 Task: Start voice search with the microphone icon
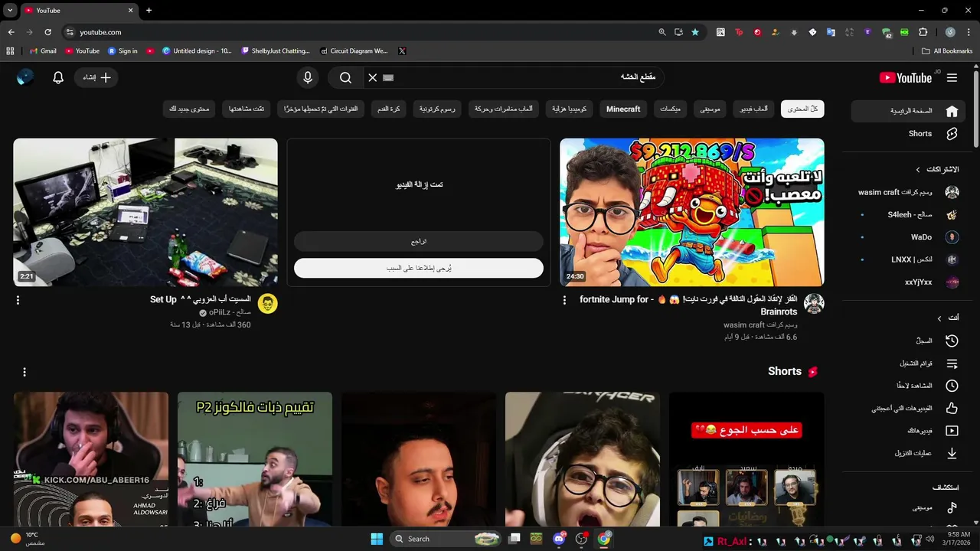pos(308,77)
